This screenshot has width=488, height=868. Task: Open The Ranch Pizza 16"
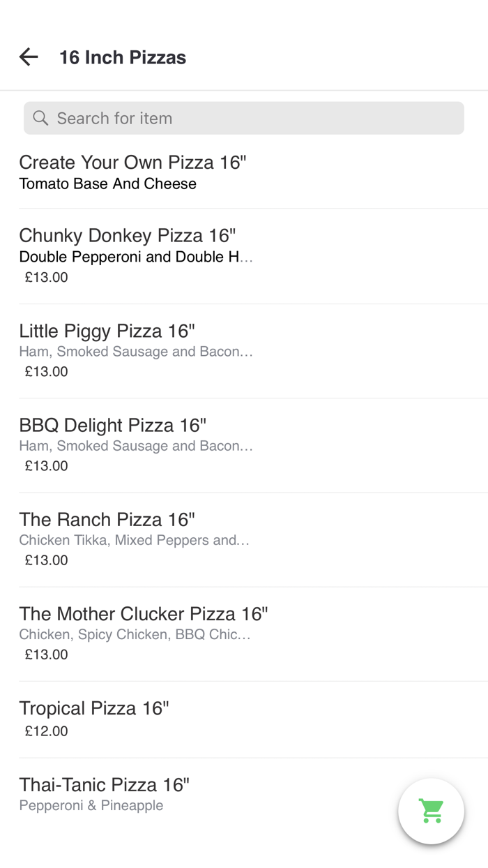pos(107,520)
